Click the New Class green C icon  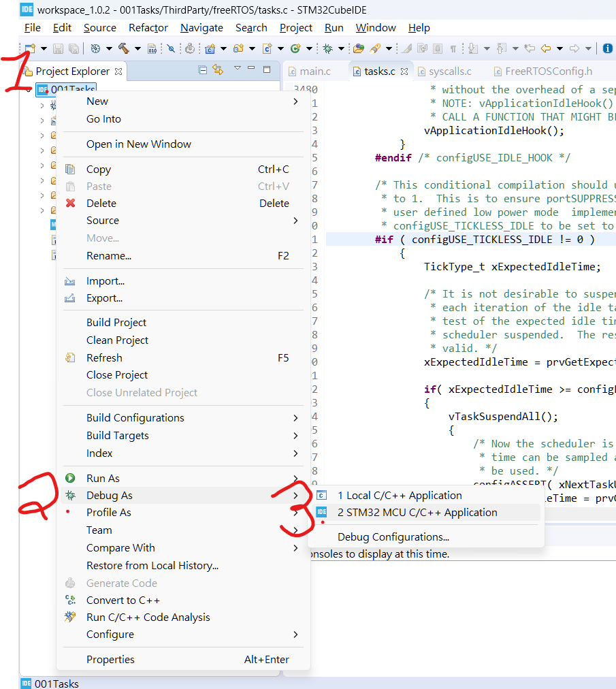coord(295,48)
